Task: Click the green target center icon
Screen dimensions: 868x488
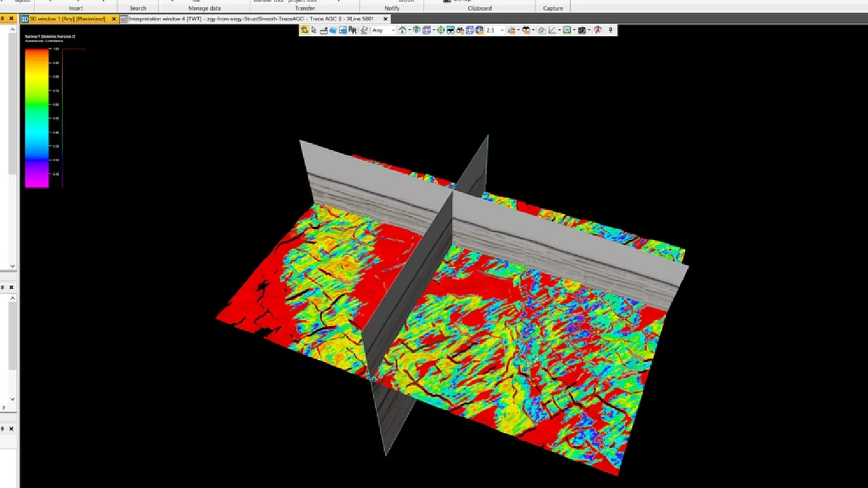Action: pyautogui.click(x=441, y=30)
